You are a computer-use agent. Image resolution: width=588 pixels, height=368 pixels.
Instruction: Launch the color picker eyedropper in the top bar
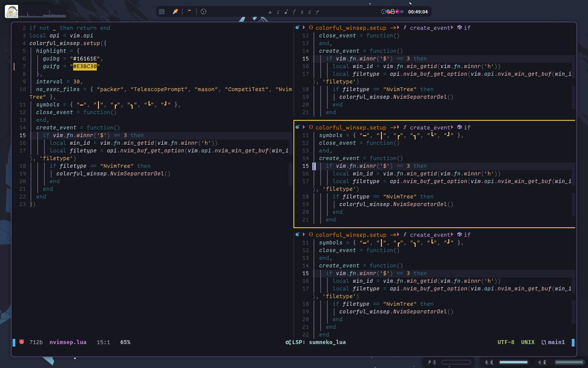point(175,12)
